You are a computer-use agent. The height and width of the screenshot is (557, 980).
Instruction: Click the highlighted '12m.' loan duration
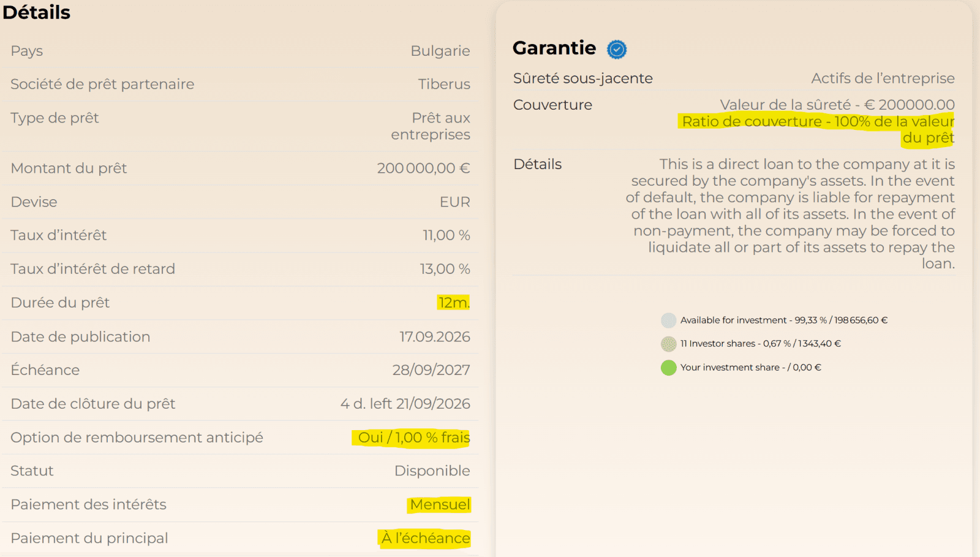coord(453,303)
